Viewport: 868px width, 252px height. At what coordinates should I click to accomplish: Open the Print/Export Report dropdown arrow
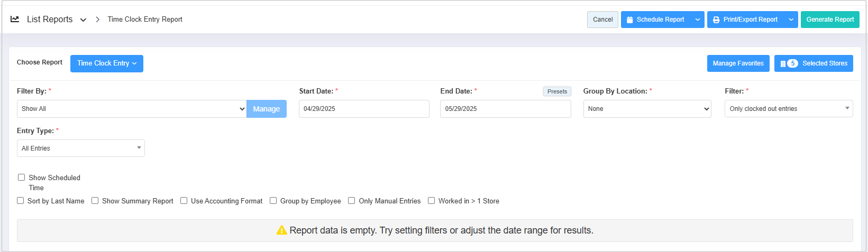pyautogui.click(x=791, y=20)
